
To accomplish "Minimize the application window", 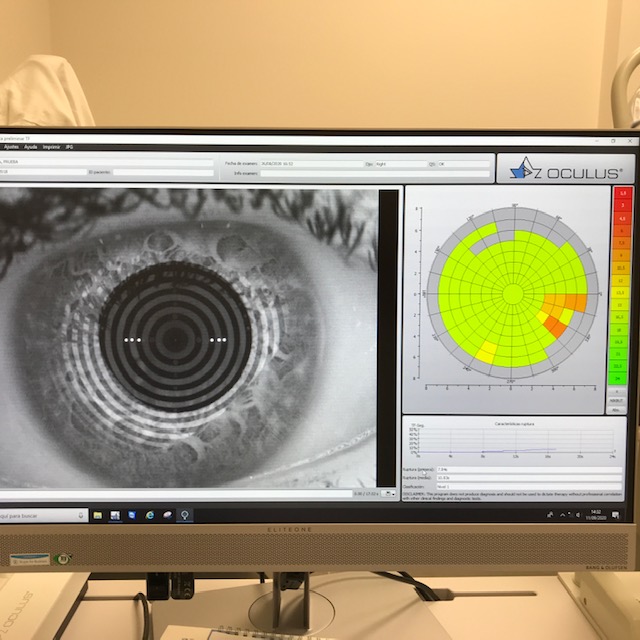I will (596, 141).
